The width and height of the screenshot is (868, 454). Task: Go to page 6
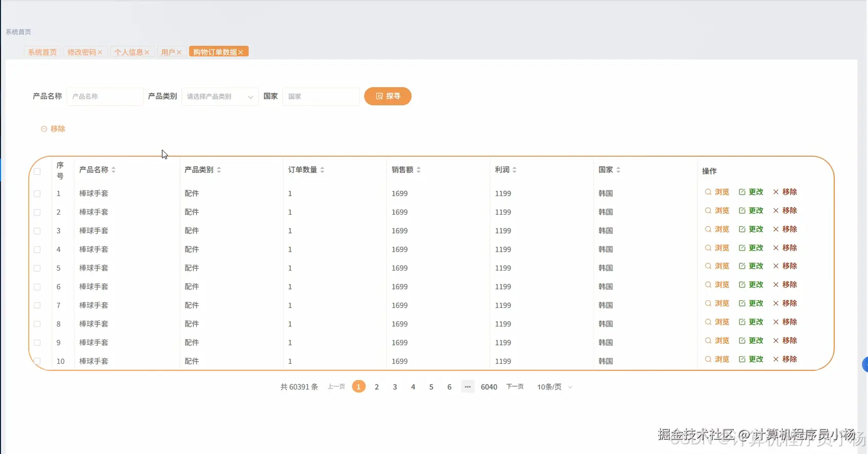(x=450, y=387)
